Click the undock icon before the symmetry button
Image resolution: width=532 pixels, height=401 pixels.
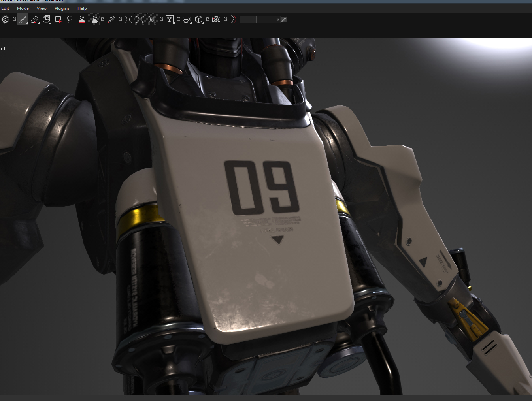point(120,19)
